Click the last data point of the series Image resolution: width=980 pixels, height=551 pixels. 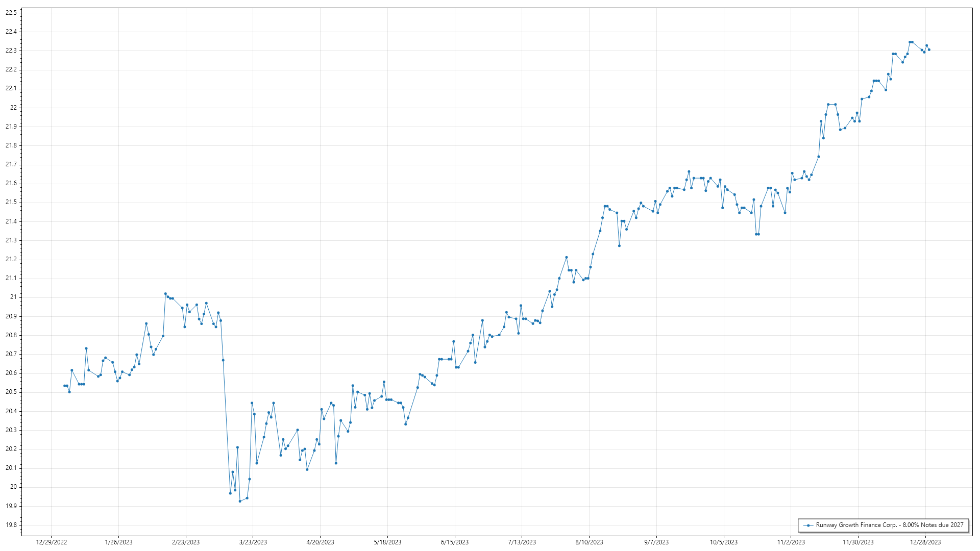929,50
